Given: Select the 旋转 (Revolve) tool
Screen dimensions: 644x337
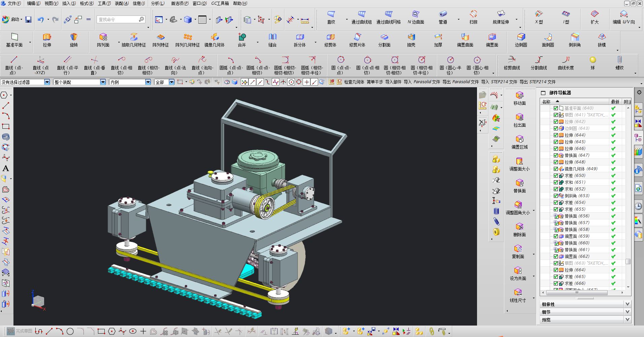Looking at the screenshot, I should [74, 37].
